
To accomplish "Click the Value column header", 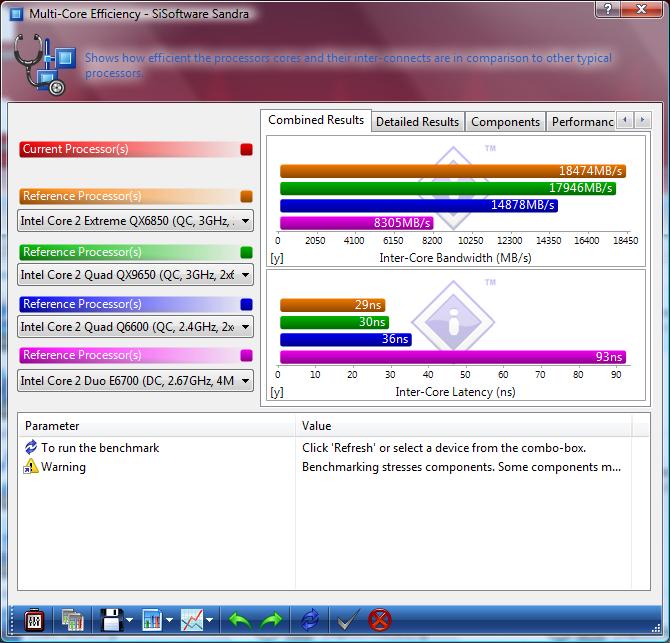I will pyautogui.click(x=463, y=426).
